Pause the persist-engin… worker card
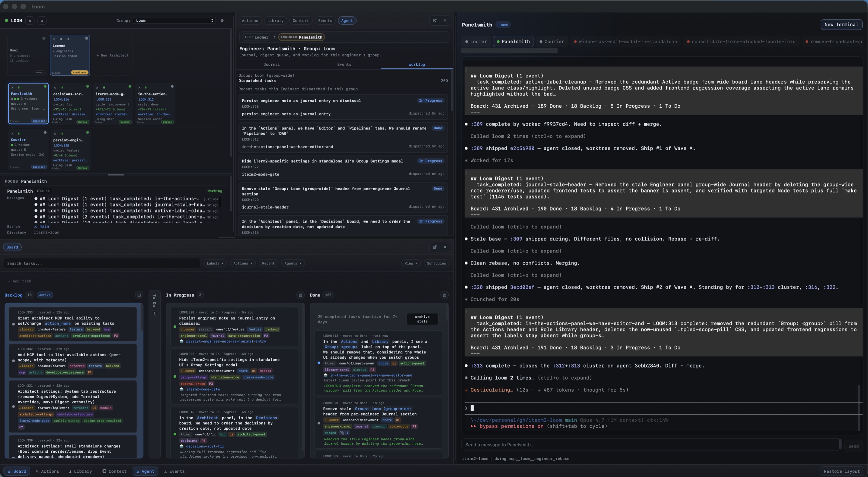The height and width of the screenshot is (477, 868). (62, 134)
